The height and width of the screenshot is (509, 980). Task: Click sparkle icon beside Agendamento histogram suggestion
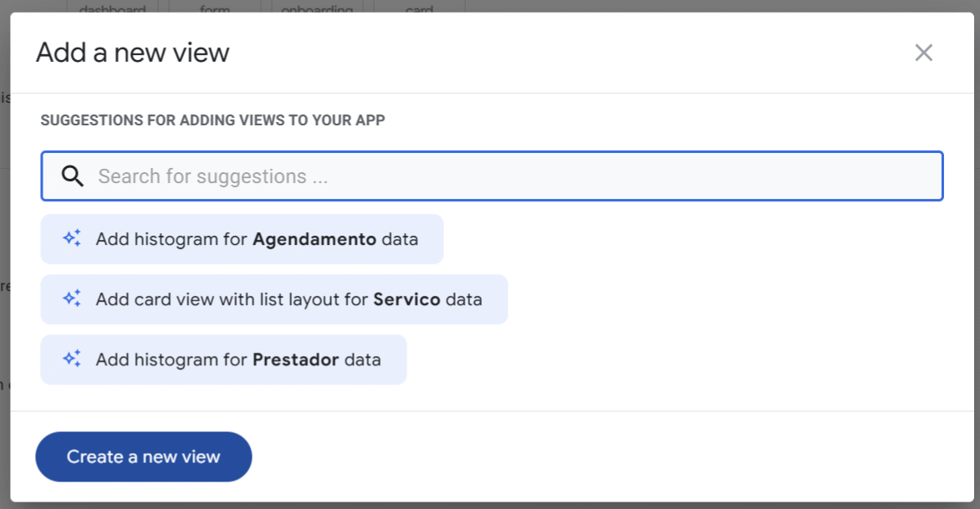pos(72,238)
